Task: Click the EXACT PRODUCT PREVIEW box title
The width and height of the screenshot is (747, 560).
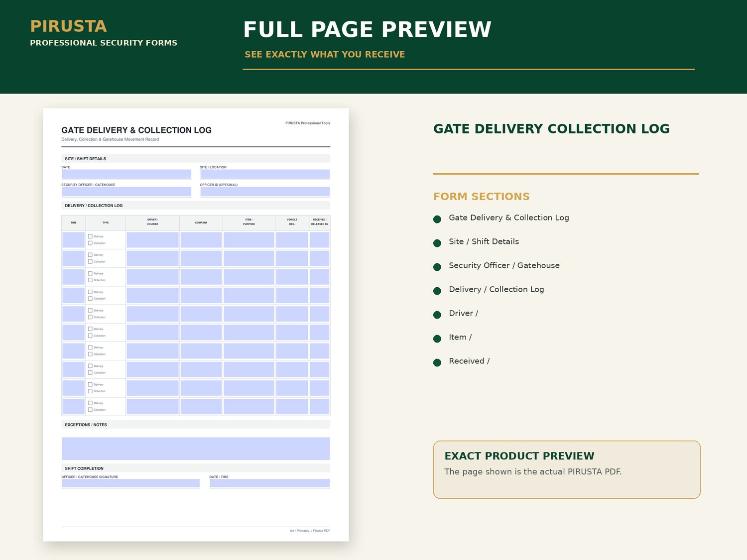Action: 519,456
